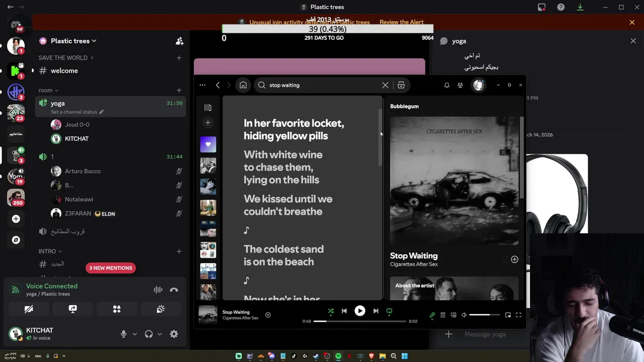Open Liked Songs playlist in Spotify sidebar
The height and width of the screenshot is (362, 644).
[208, 144]
